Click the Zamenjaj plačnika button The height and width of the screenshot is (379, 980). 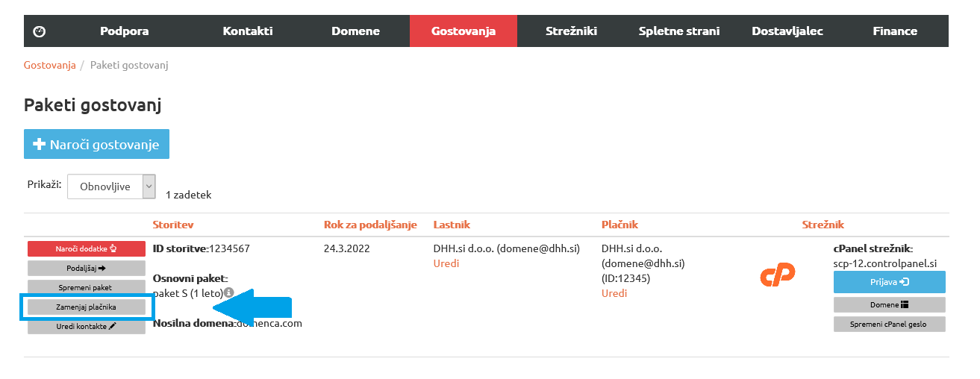coord(87,307)
